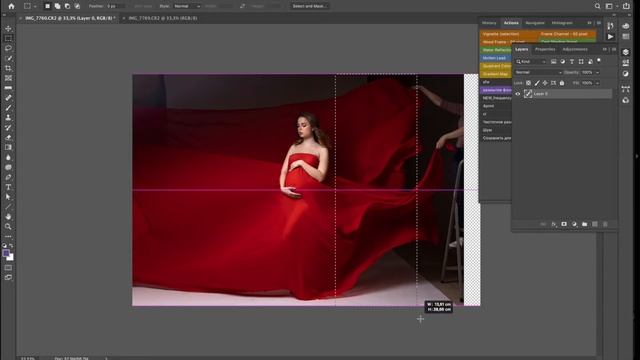Open the Edit Toolbar three-dots menu
Viewport: 640px width, 360px height.
(x=8, y=237)
